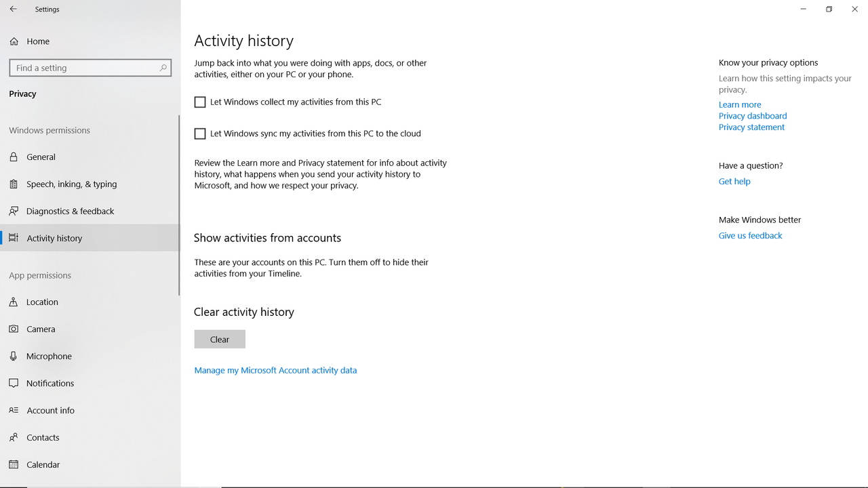The image size is (868, 488).
Task: Open Manage my Microsoft Account activity data
Action: 275,370
